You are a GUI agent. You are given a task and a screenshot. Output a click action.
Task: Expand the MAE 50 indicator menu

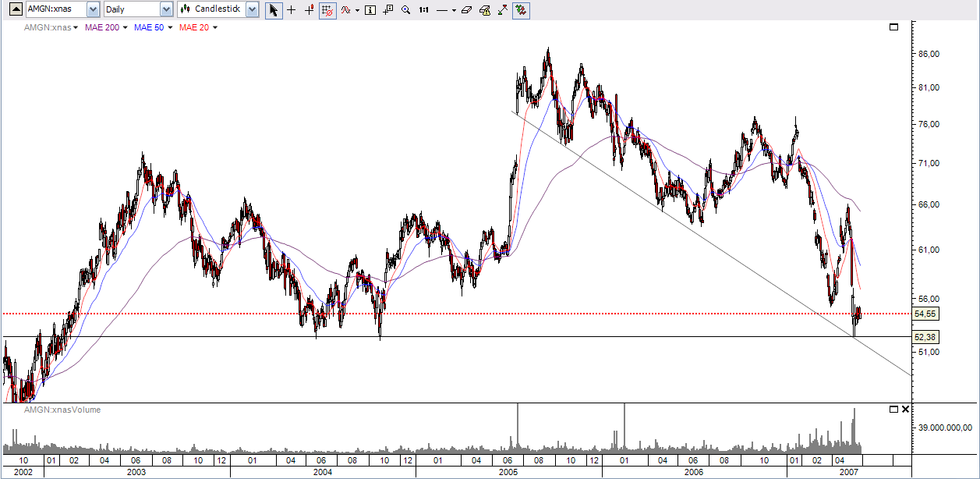coord(171,27)
